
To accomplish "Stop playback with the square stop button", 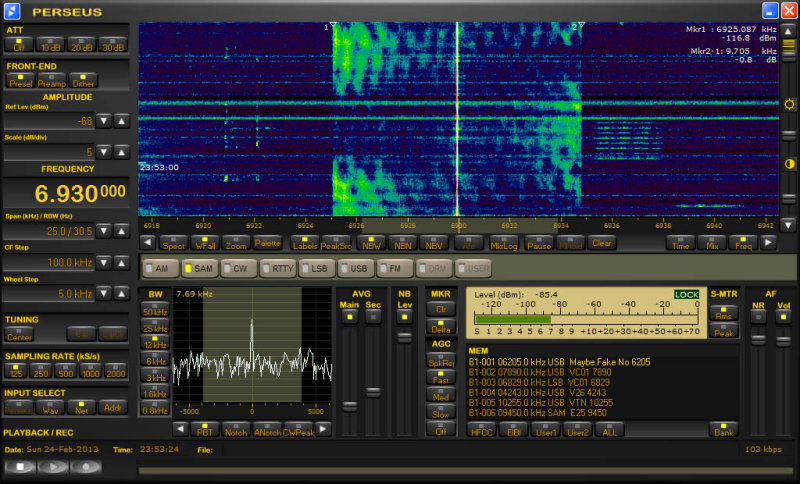I will pos(20,466).
